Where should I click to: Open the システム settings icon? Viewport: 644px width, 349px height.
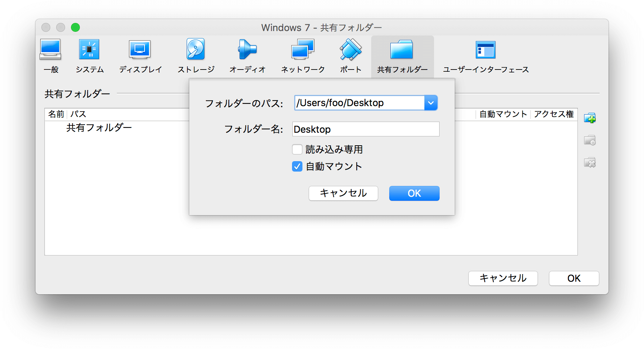(89, 55)
